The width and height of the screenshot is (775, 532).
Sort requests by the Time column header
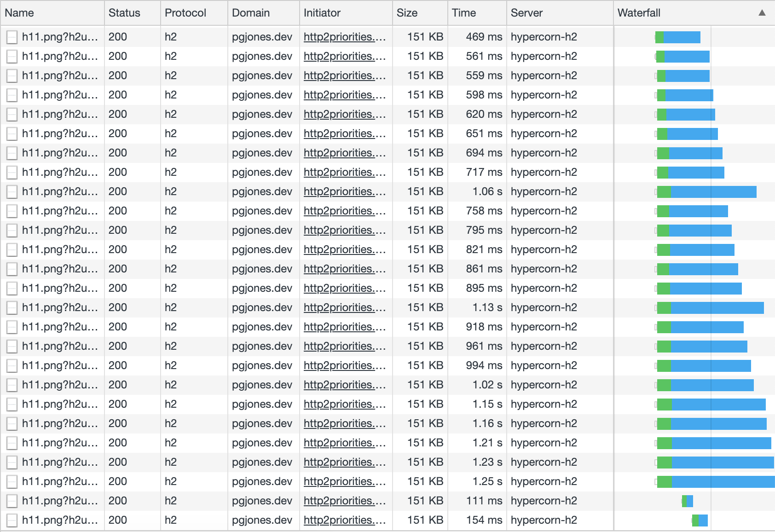(463, 13)
